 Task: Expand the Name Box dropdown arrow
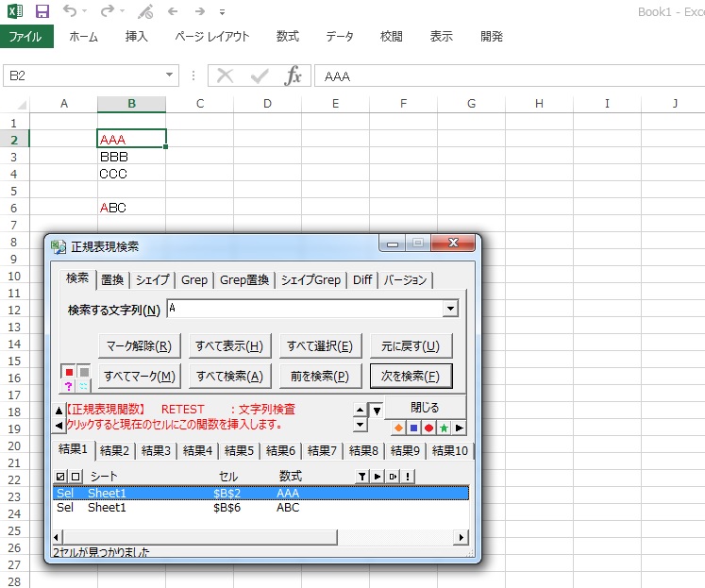tap(170, 76)
